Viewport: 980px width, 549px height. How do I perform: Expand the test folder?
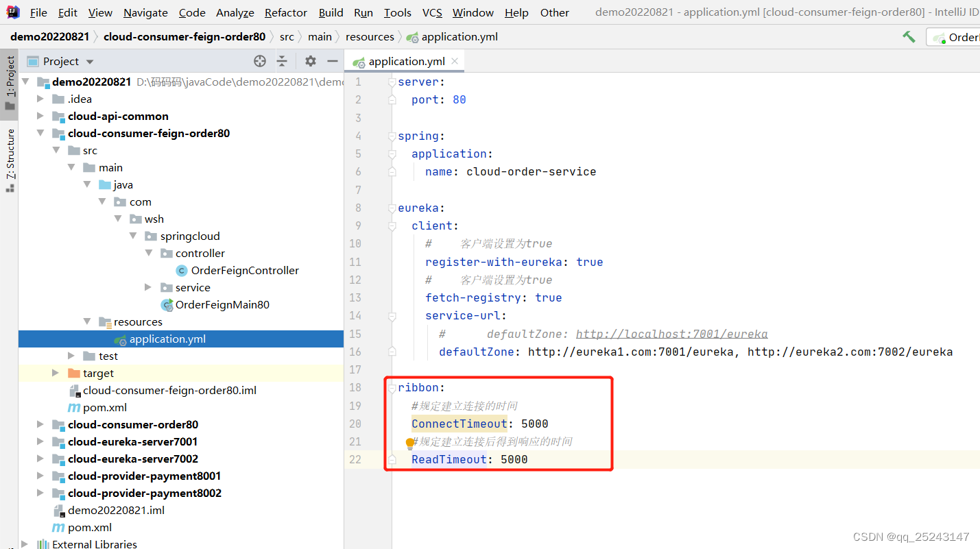point(71,356)
